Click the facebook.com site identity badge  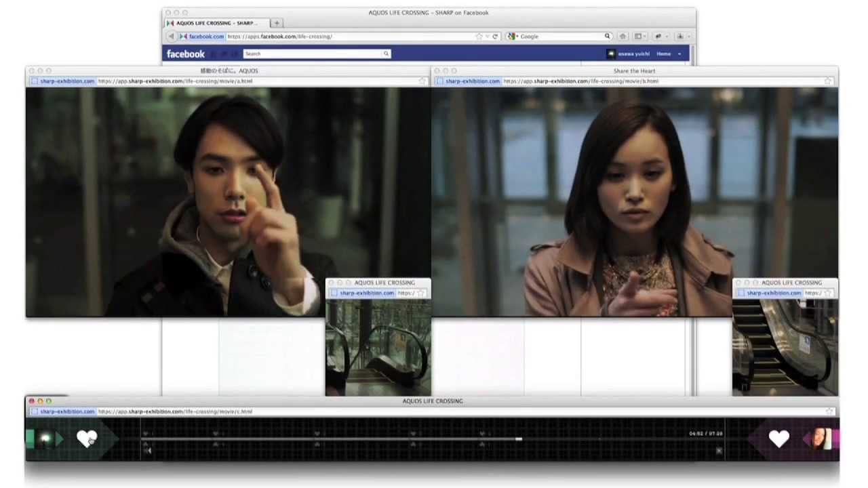[201, 36]
